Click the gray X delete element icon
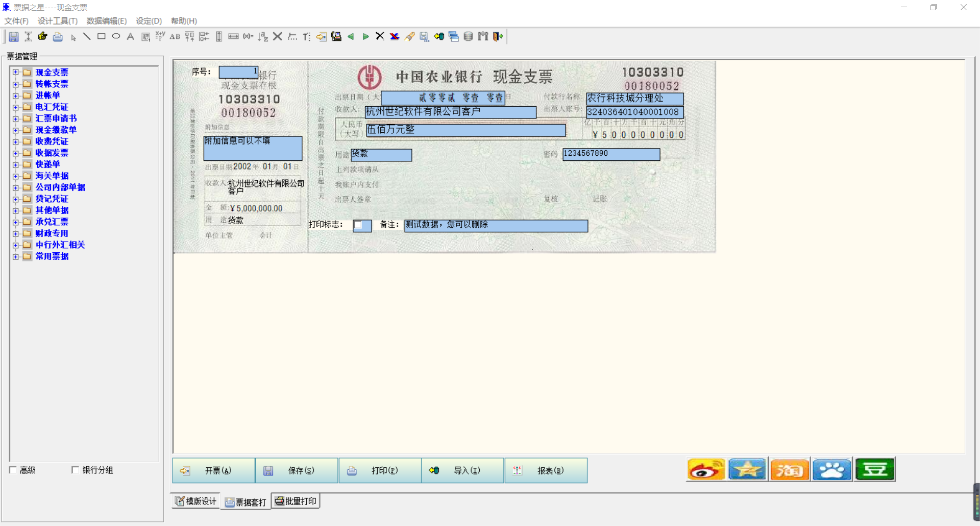The height and width of the screenshot is (526, 980). [278, 36]
